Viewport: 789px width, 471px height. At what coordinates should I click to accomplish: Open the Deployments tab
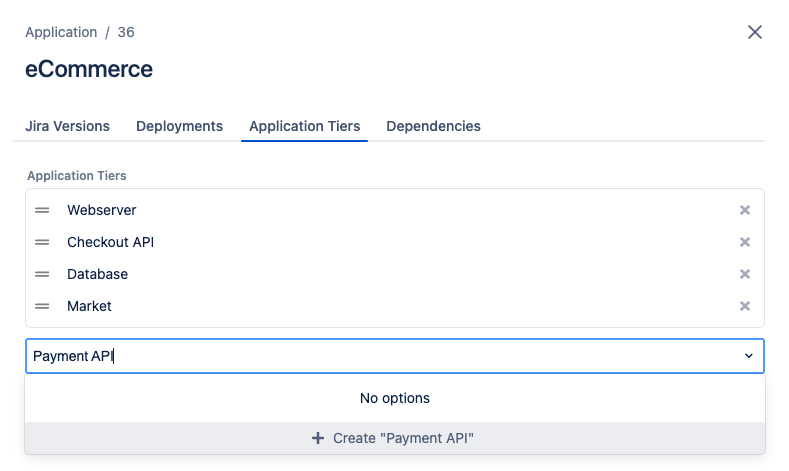click(x=179, y=126)
